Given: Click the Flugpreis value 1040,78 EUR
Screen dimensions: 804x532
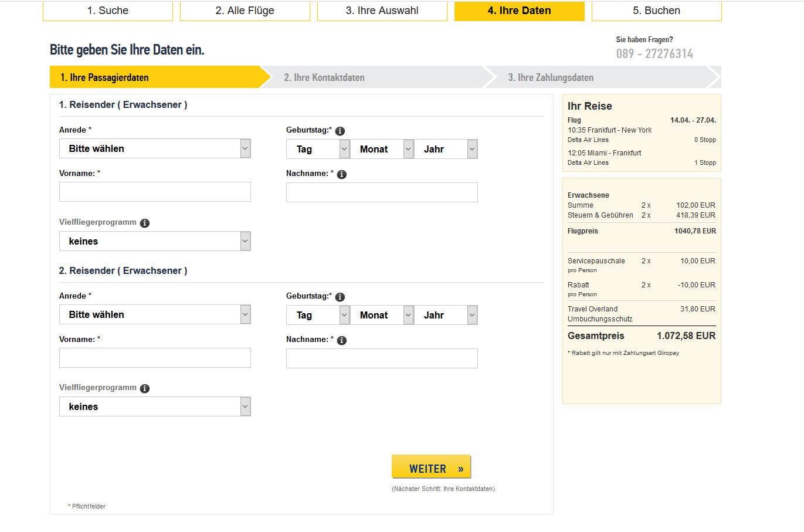Looking at the screenshot, I should (695, 231).
